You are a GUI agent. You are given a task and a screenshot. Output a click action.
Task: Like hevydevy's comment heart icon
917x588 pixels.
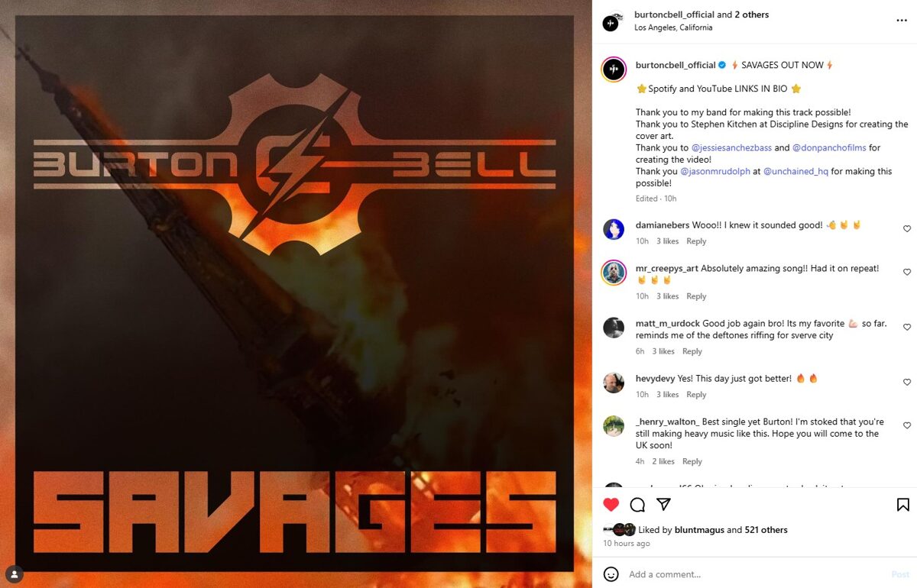click(x=907, y=382)
